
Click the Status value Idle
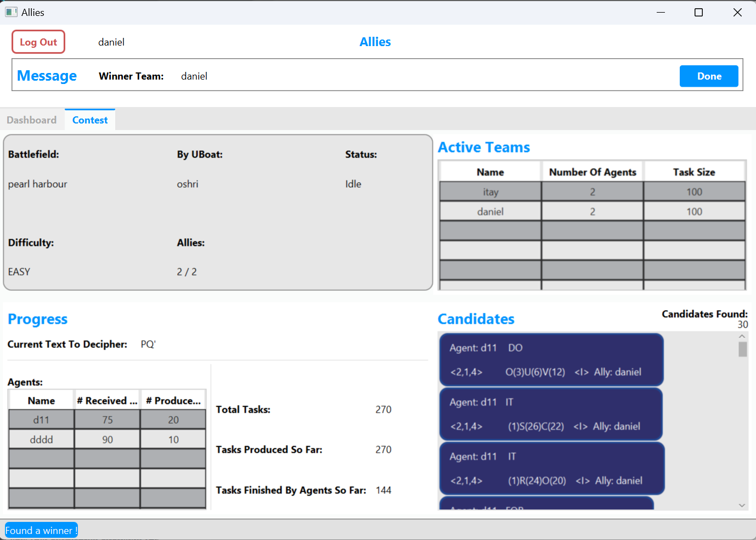point(353,184)
